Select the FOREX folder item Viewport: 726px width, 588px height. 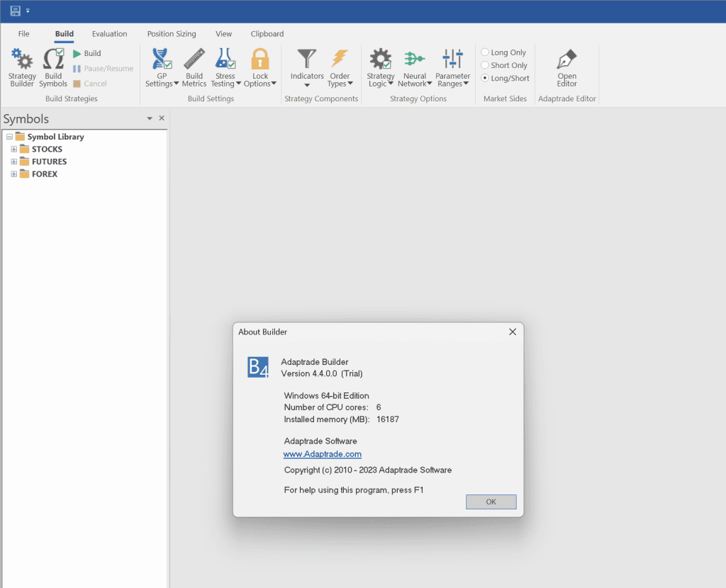coord(45,174)
